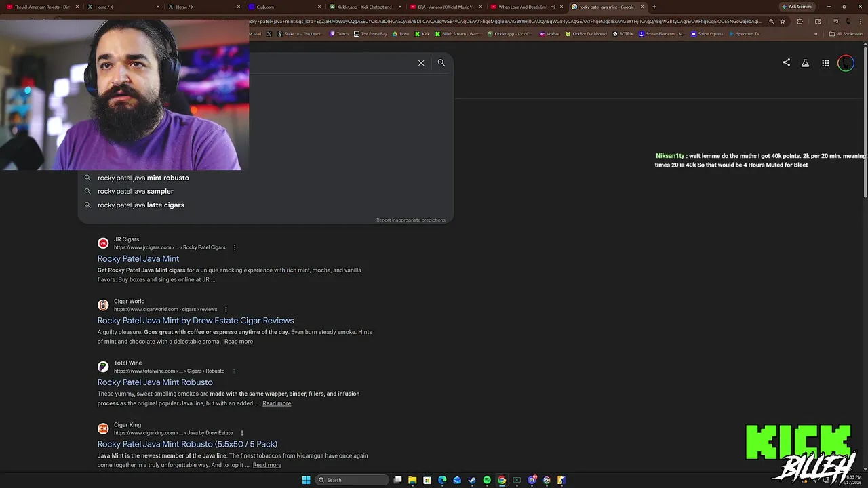Open the Search Labs flask icon
868x488 pixels.
click(805, 63)
